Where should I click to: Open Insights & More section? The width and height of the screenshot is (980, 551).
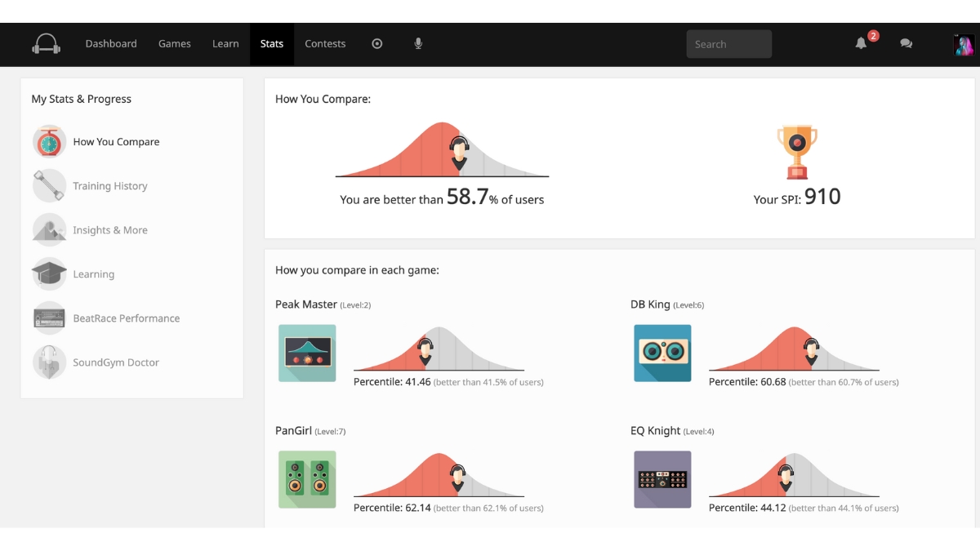tap(109, 230)
